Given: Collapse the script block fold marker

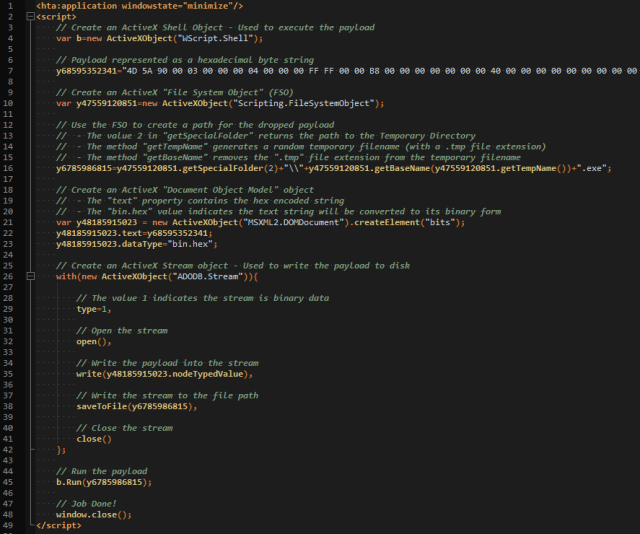Looking at the screenshot, I should tap(30, 17).
